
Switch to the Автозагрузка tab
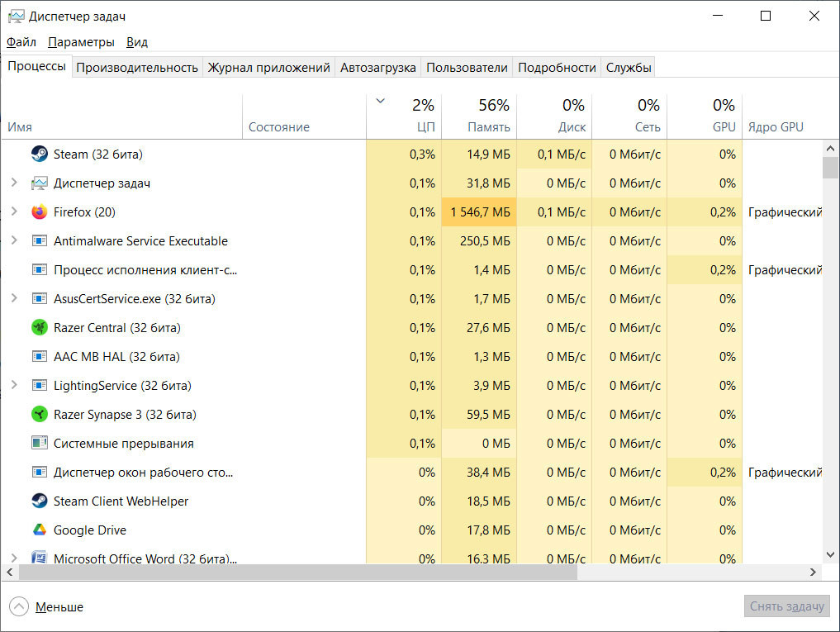[x=378, y=68]
